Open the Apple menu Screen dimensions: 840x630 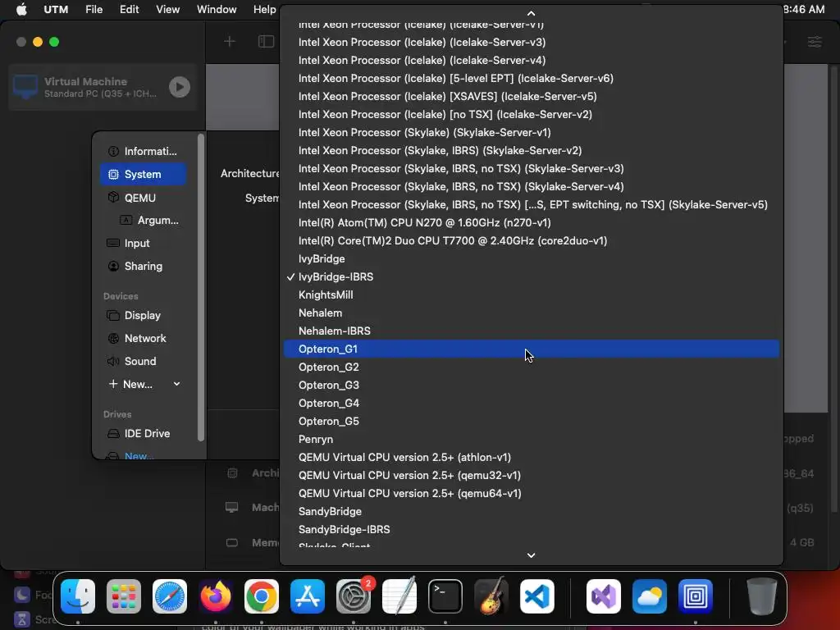pos(21,9)
